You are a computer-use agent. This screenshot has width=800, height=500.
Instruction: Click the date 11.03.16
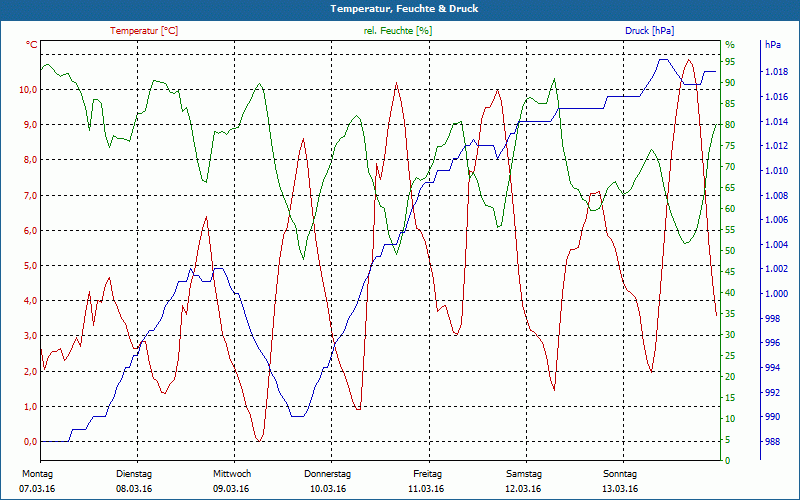426,489
